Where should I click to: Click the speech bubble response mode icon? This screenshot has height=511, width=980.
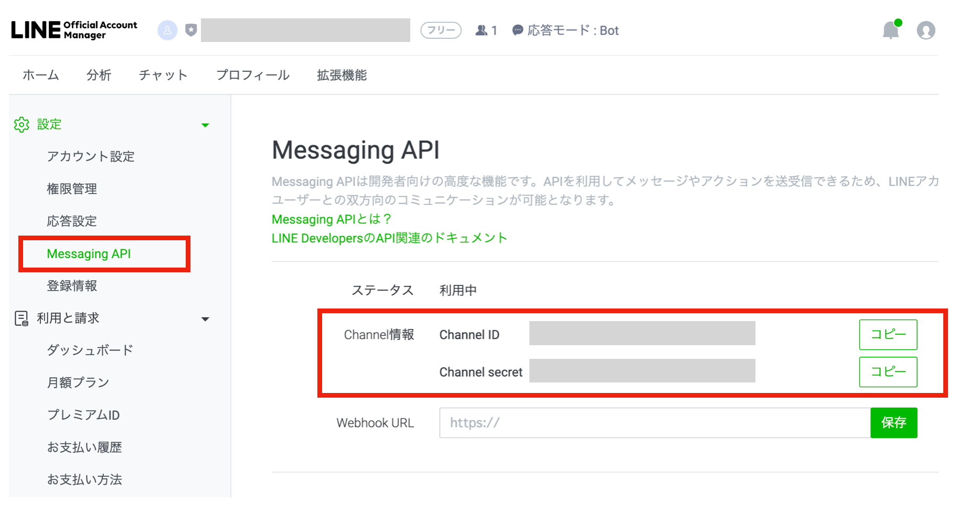tap(517, 30)
